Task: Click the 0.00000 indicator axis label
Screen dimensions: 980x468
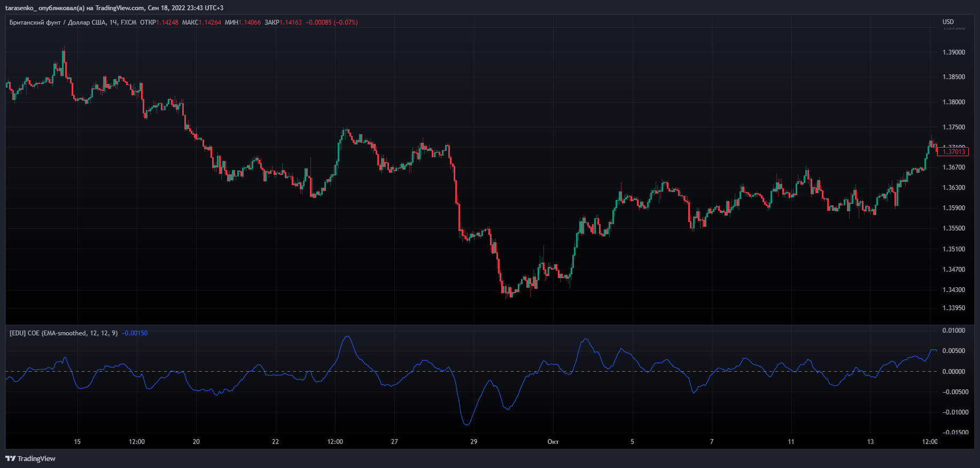Action: click(x=954, y=372)
